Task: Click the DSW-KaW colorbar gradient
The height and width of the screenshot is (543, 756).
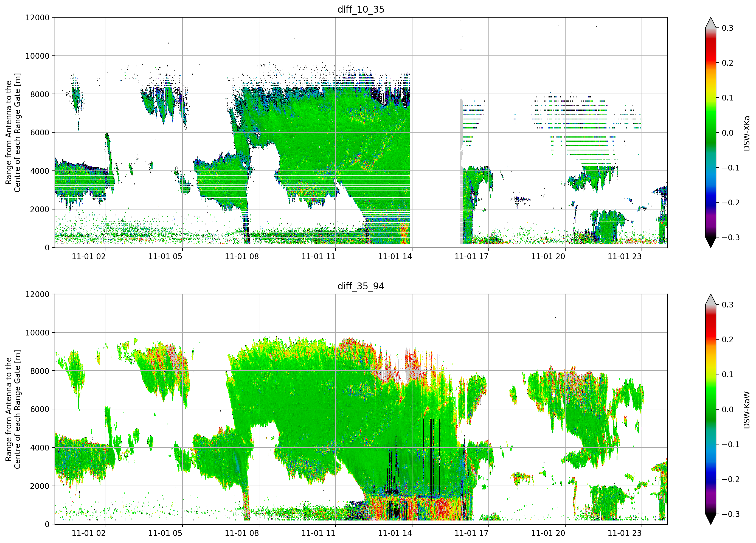Action: click(x=711, y=409)
